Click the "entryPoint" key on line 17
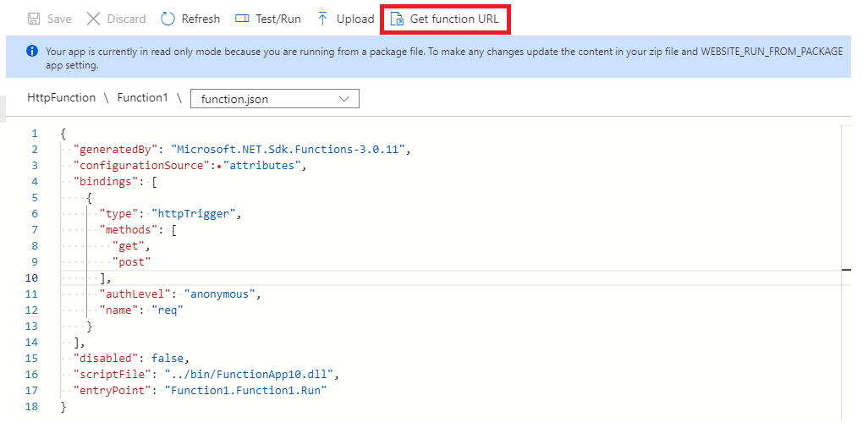This screenshot has width=868, height=428. (114, 390)
